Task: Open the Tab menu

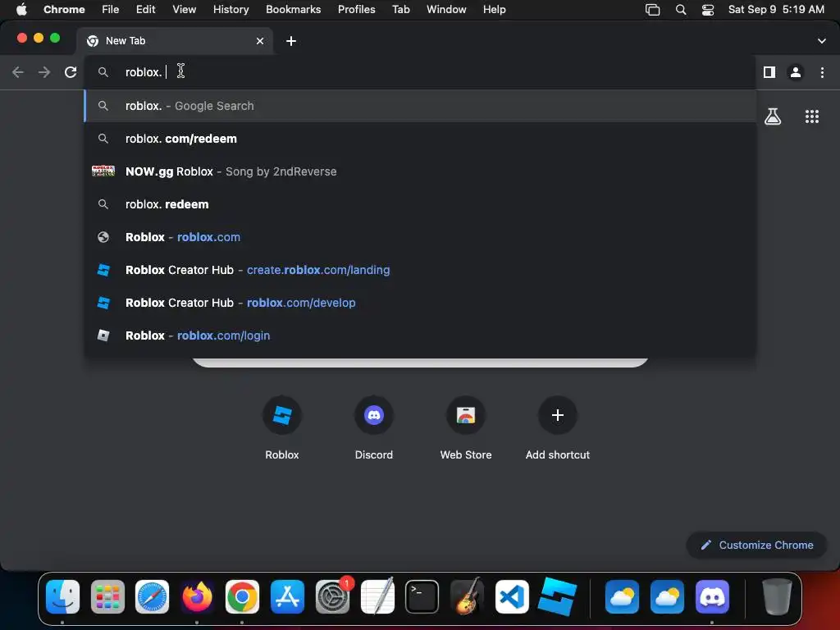Action: click(400, 10)
